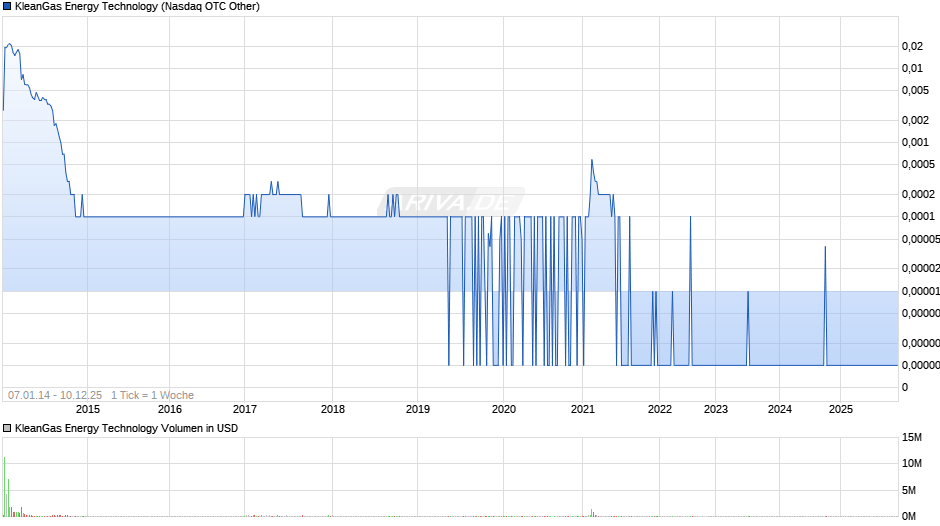Image resolution: width=940 pixels, height=526 pixels.
Task: Click the mid-2022 price spike peak
Action: (691, 217)
